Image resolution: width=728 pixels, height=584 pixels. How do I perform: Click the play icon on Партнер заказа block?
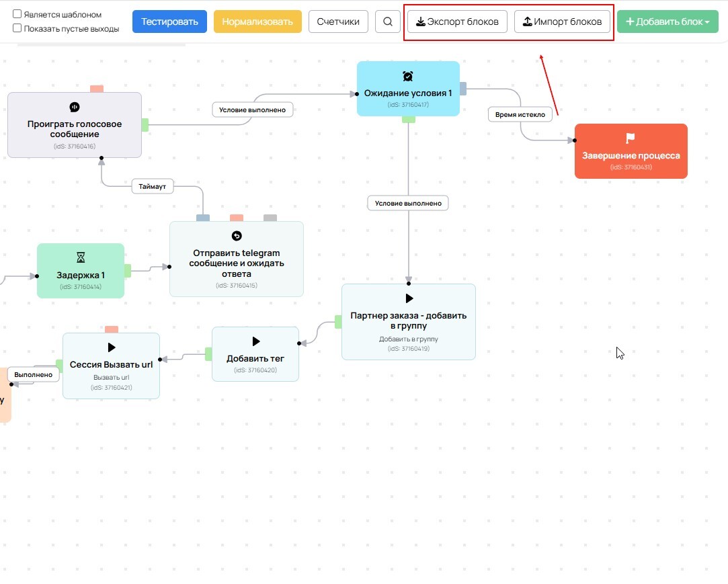coord(409,298)
